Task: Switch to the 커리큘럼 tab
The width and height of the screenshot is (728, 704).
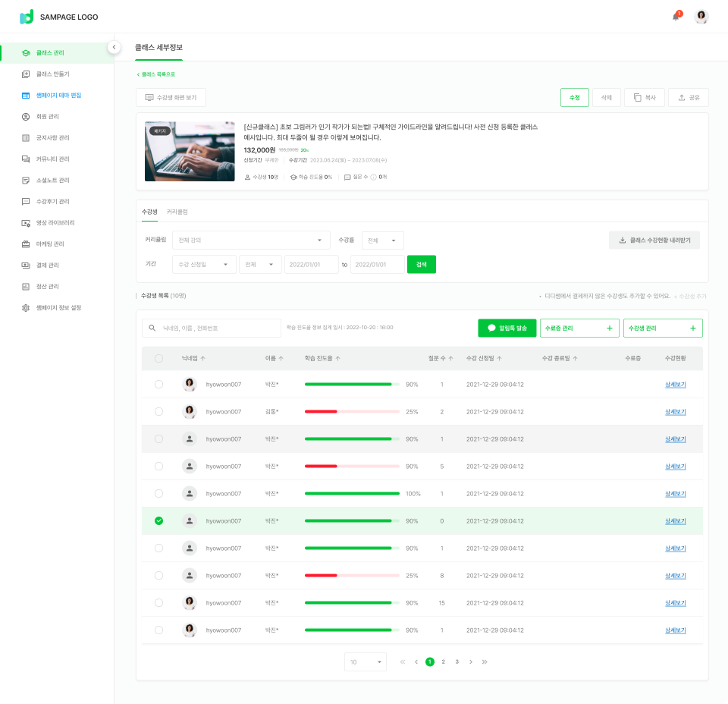Action: [x=177, y=212]
